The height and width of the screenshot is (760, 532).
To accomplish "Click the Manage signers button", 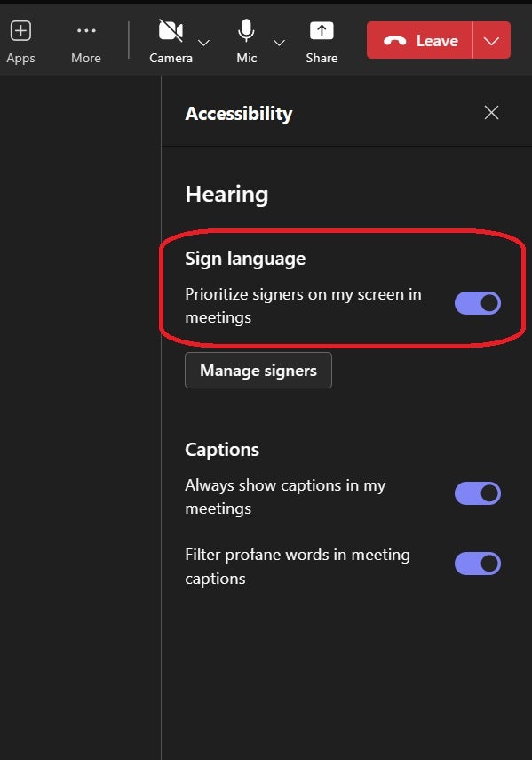I will pyautogui.click(x=258, y=370).
